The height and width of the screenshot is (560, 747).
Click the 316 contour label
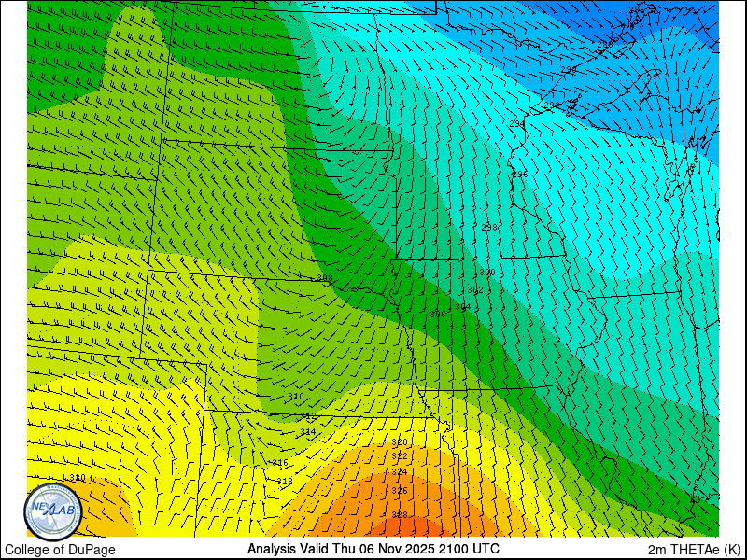[279, 463]
